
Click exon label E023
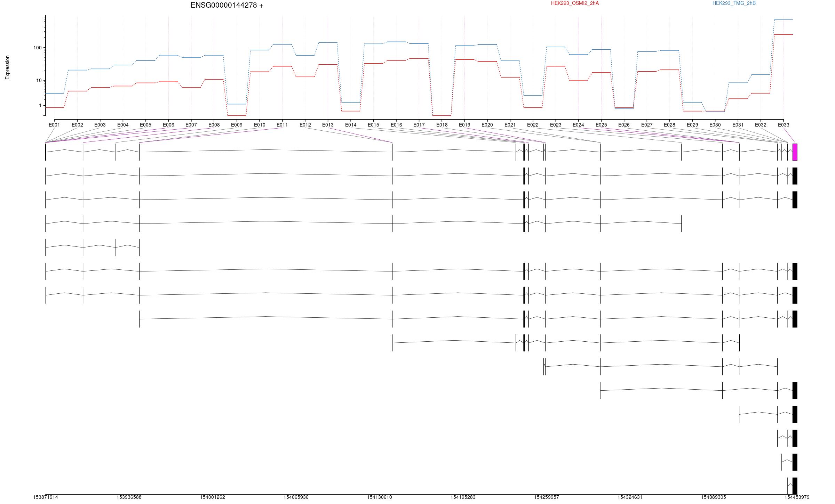point(556,125)
